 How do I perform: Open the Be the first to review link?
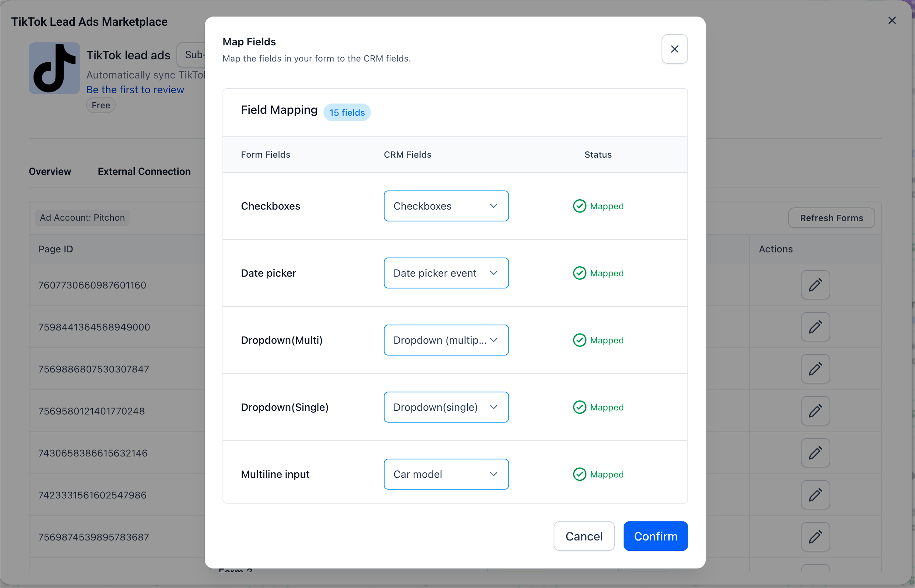[x=135, y=90]
